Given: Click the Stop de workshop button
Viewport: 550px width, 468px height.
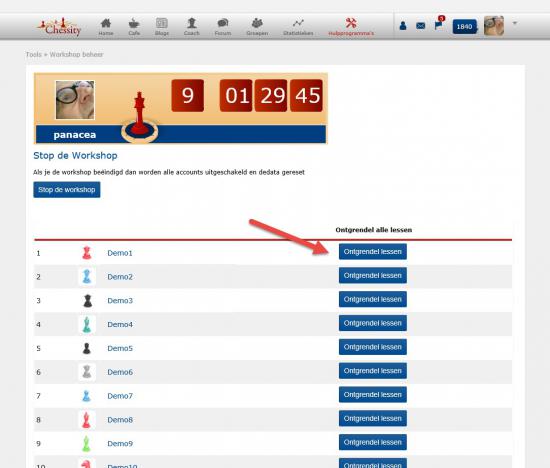Looking at the screenshot, I should (67, 190).
